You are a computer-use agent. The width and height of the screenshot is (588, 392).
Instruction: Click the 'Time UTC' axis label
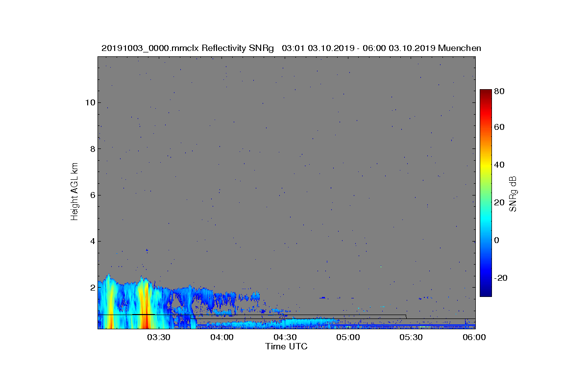(x=286, y=346)
